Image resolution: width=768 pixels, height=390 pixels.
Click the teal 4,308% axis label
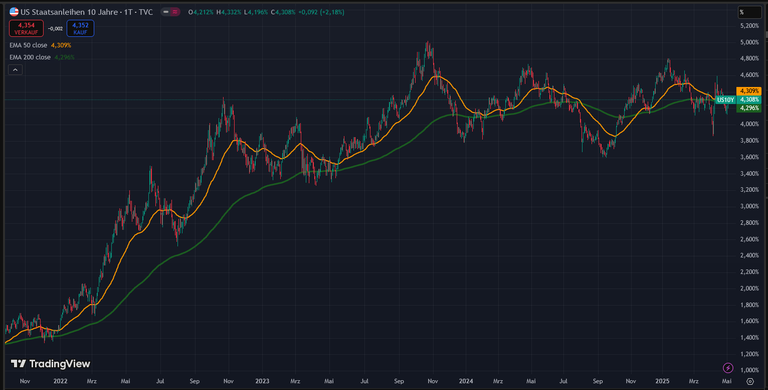tap(749, 100)
